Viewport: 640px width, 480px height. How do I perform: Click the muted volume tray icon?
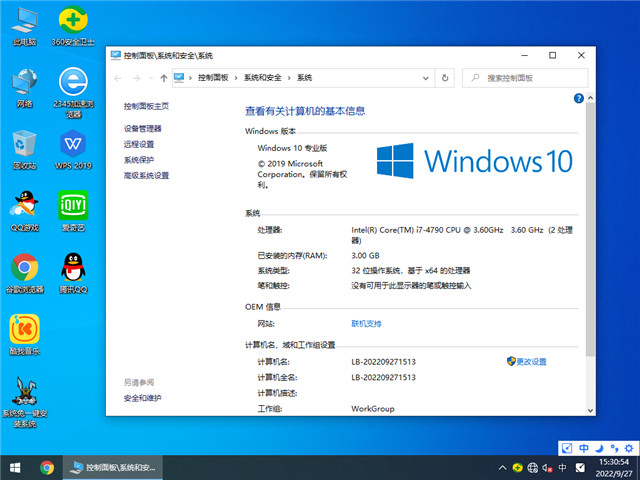pos(547,468)
